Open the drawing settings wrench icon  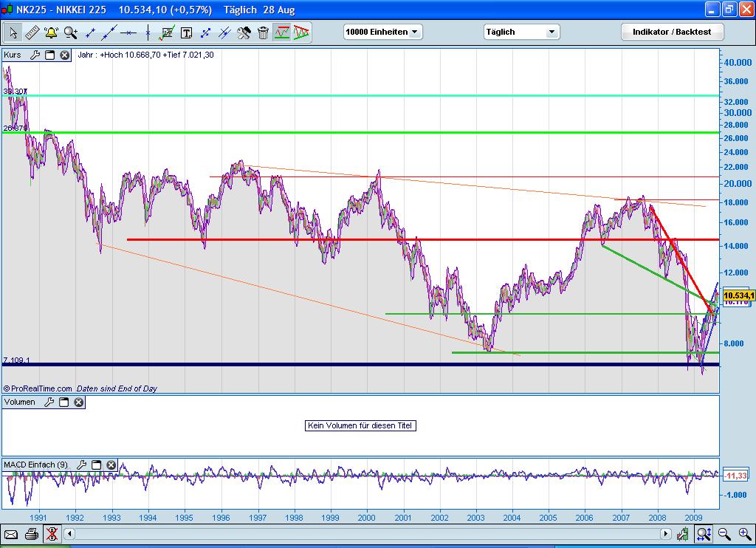(244, 32)
